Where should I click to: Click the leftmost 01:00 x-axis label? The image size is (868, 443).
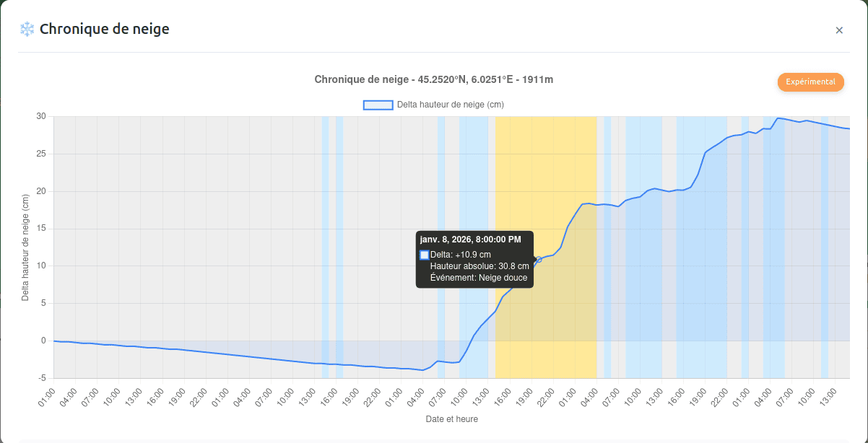48,397
